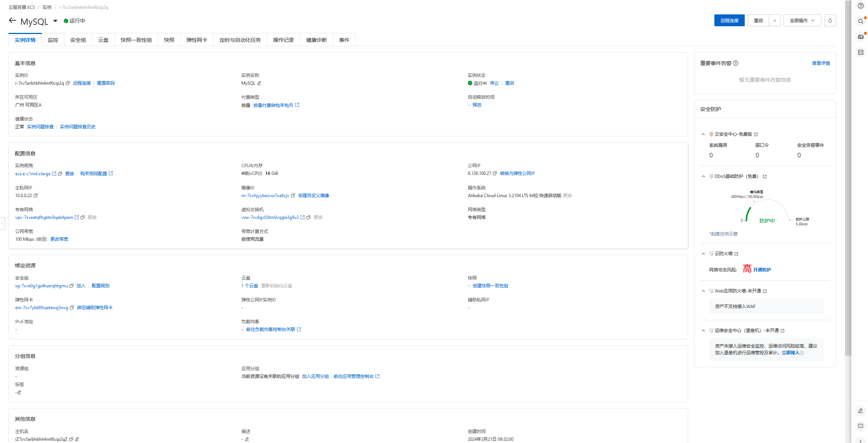This screenshot has width=868, height=443.
Task: Copy the instance ID to clipboard
Action: pyautogui.click(x=68, y=83)
